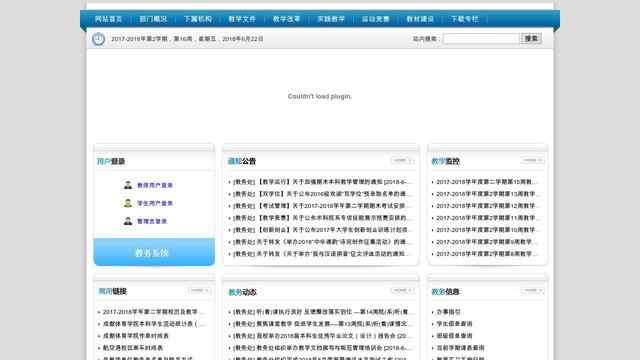This screenshot has height=360, width=640.
Task: Open the 【考试管理】 final exam notice
Action: (x=322, y=206)
